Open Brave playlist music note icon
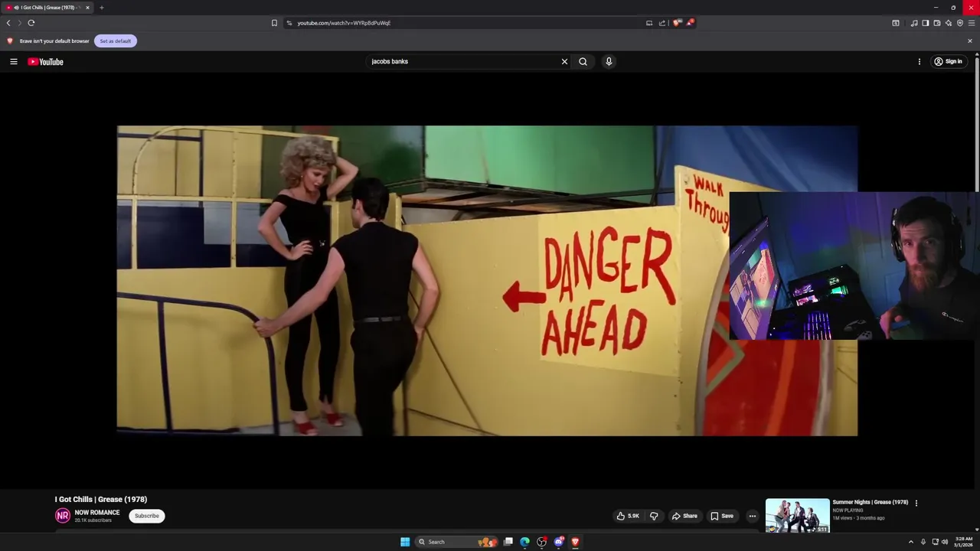Screen dimensions: 980x551 coord(914,23)
